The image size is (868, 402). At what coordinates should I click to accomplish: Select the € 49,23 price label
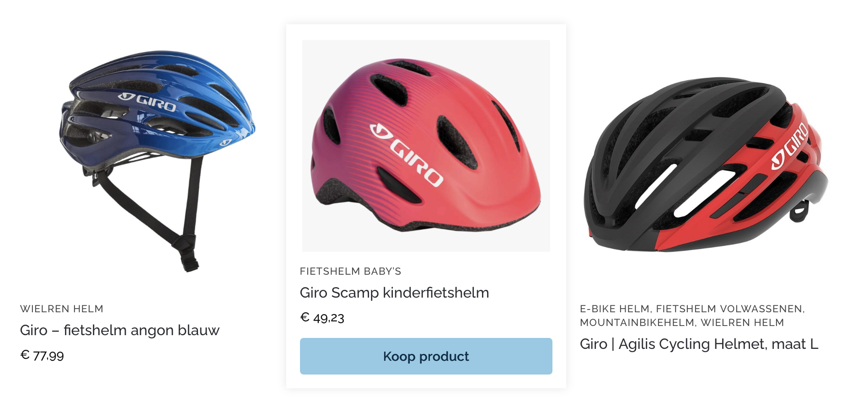pyautogui.click(x=322, y=318)
